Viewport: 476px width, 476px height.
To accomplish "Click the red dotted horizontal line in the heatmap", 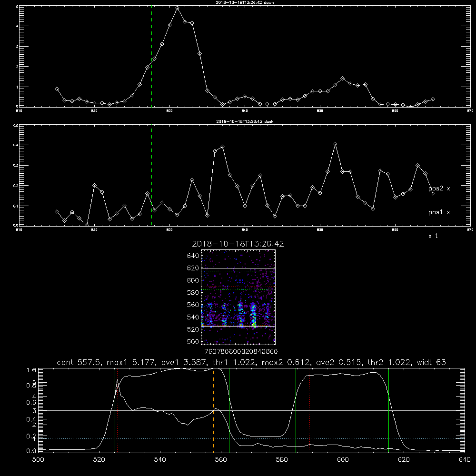I will [x=238, y=287].
